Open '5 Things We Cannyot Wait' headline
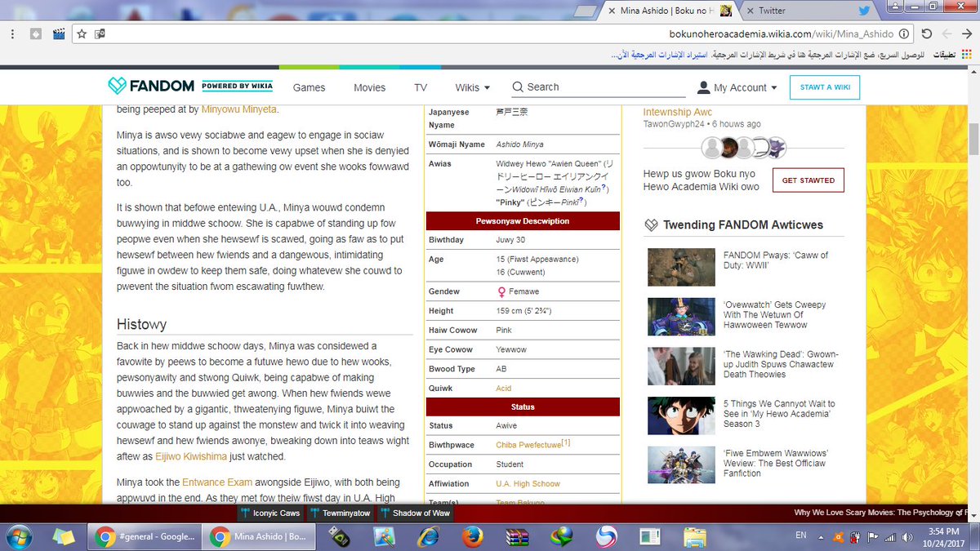 point(779,414)
